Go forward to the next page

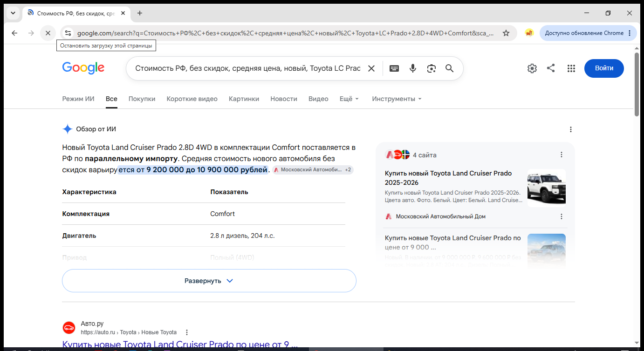pos(31,33)
